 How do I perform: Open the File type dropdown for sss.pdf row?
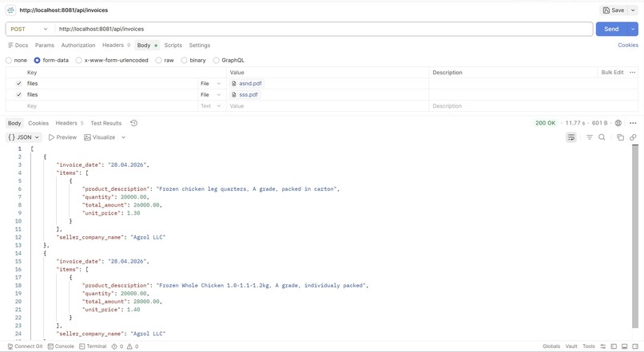coord(211,94)
